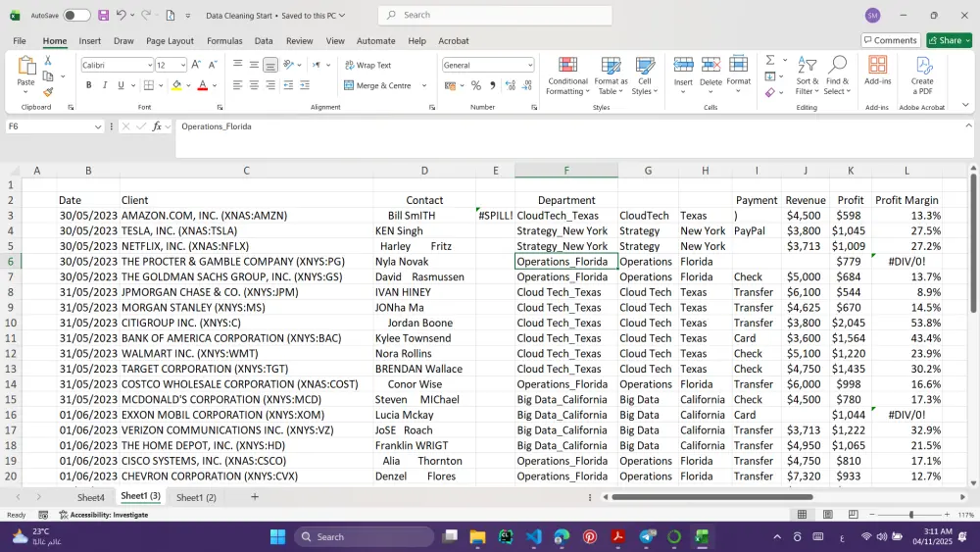Click the user account avatar
Image resolution: width=980 pixels, height=552 pixels.
872,15
